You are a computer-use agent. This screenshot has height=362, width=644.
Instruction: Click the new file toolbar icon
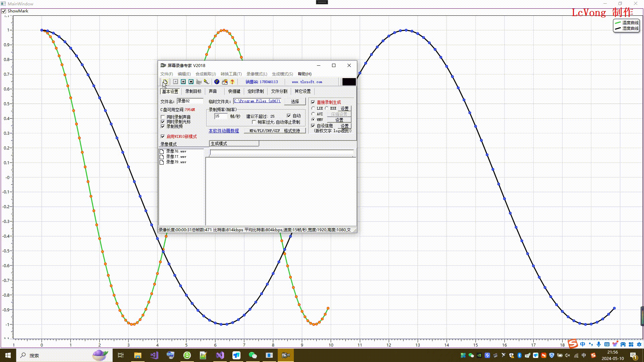(165, 82)
